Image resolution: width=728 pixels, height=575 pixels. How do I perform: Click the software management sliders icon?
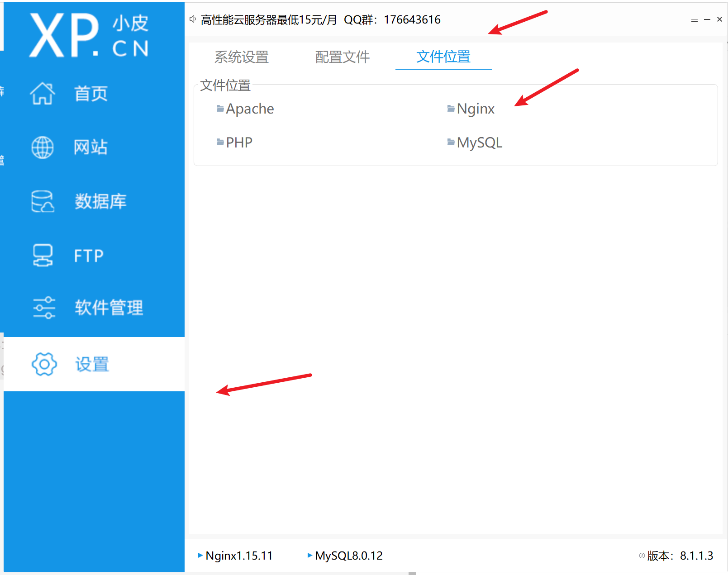click(x=44, y=308)
